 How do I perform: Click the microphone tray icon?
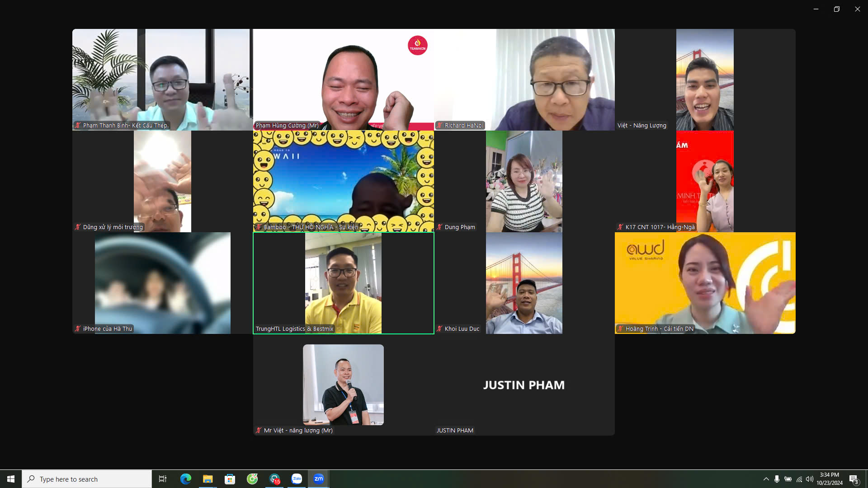tap(777, 479)
